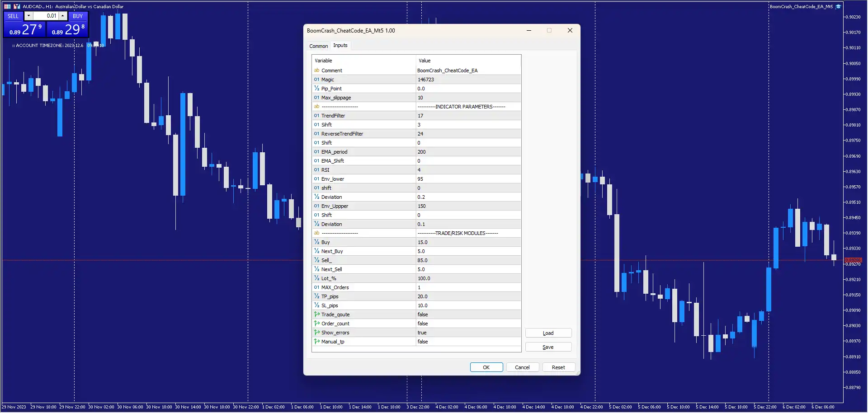This screenshot has height=413, width=868.
Task: Click the EMA_period value 200
Action: tap(468, 152)
